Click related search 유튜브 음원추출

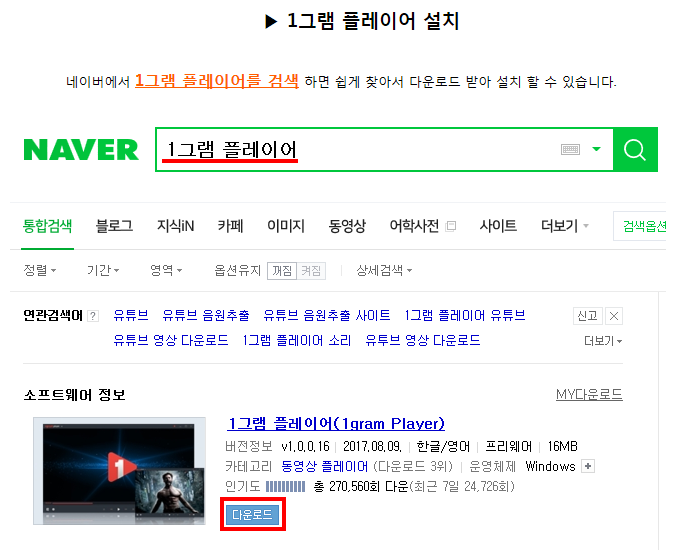click(206, 315)
